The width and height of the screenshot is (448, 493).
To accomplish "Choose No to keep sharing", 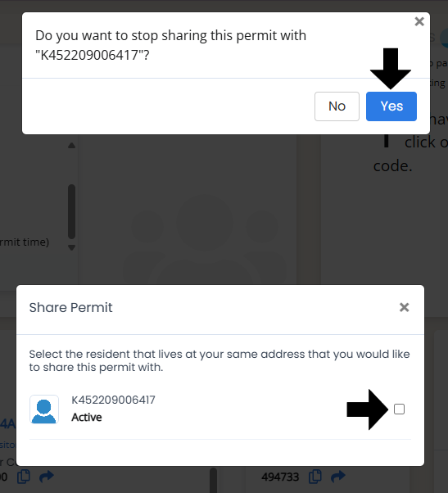I will pyautogui.click(x=337, y=106).
